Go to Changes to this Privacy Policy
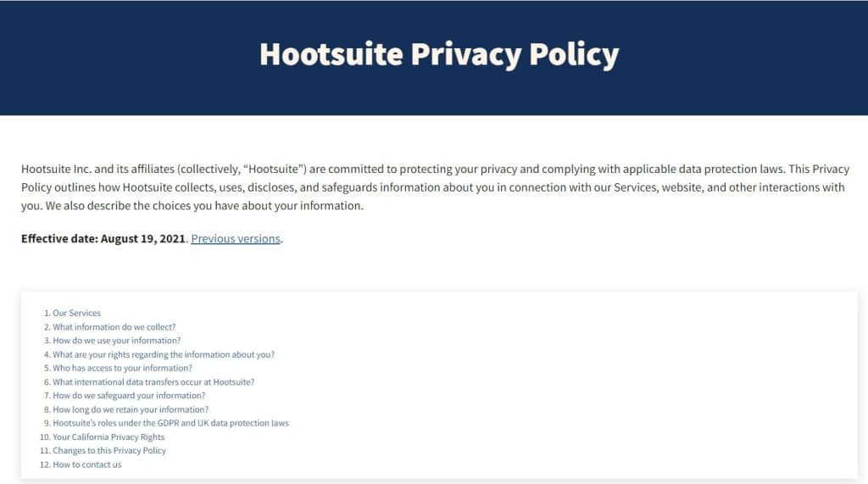 click(109, 450)
